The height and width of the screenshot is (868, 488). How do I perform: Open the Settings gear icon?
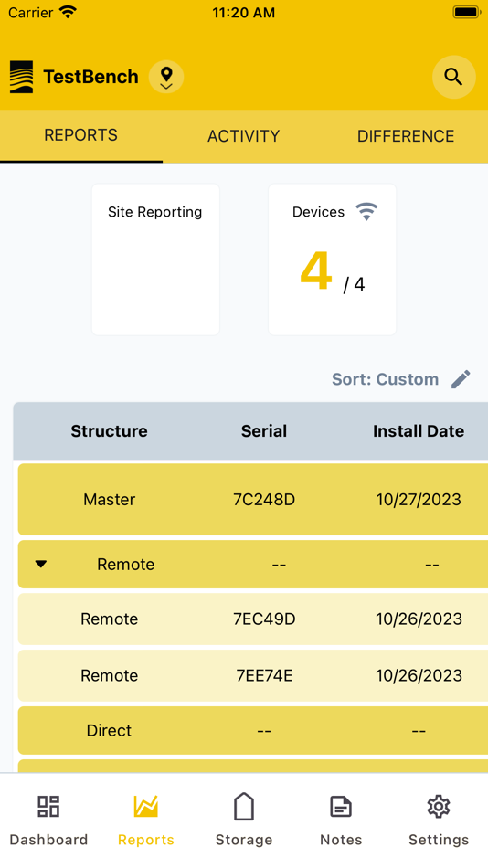tap(438, 807)
